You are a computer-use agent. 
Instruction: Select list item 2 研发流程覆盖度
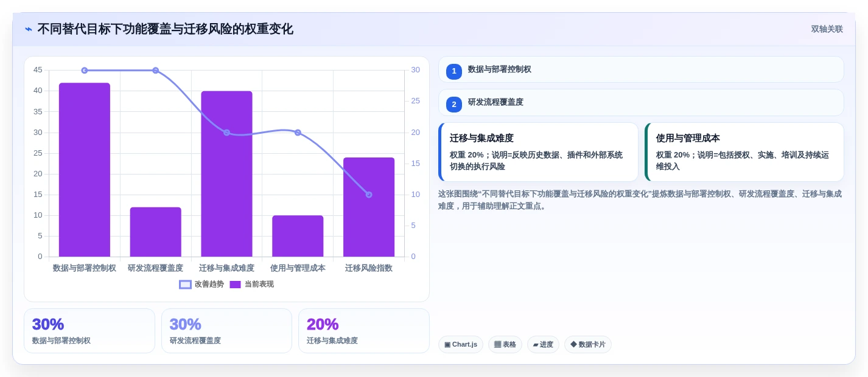click(x=641, y=102)
